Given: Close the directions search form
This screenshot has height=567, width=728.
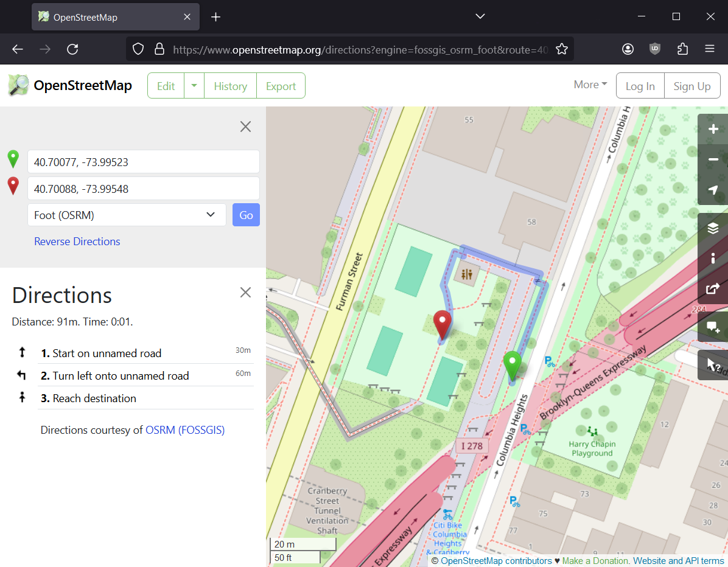Looking at the screenshot, I should pyautogui.click(x=245, y=127).
